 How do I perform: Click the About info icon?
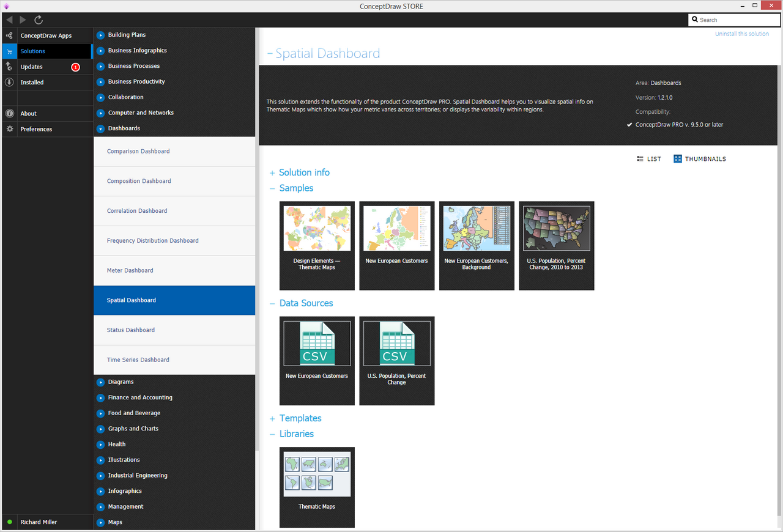pos(9,113)
